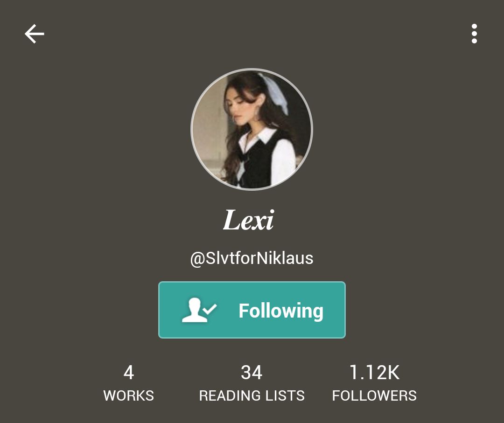View the 1.12K followers count
The width and height of the screenshot is (504, 423).
pos(374,373)
